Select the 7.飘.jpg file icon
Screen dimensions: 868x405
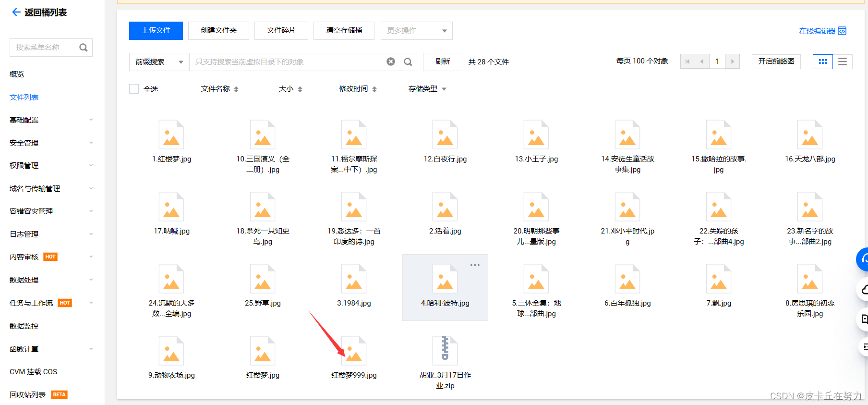click(719, 279)
